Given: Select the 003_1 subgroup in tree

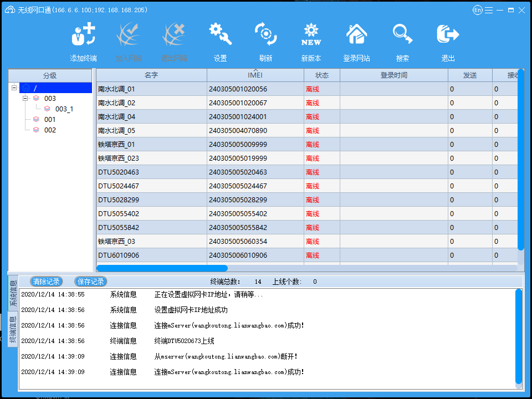Looking at the screenshot, I should coord(64,109).
